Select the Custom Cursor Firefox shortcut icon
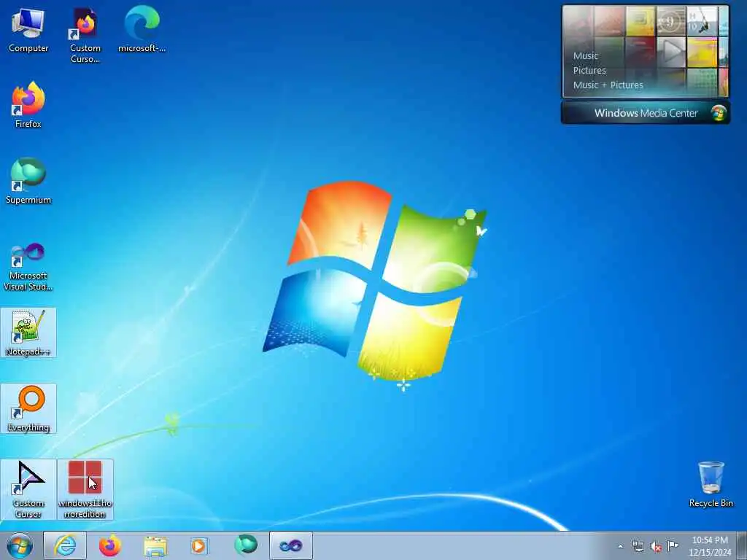The width and height of the screenshot is (747, 560). [x=85, y=35]
